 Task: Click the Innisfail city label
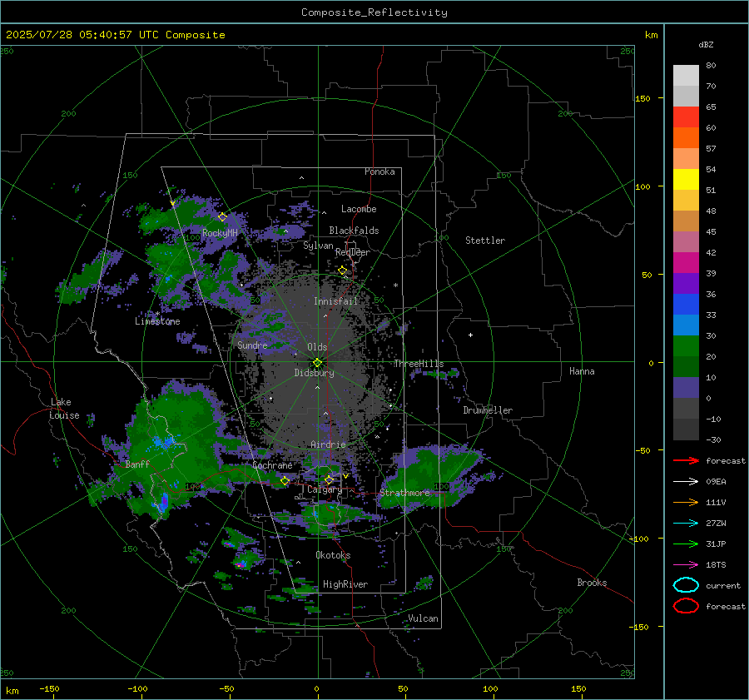click(336, 301)
